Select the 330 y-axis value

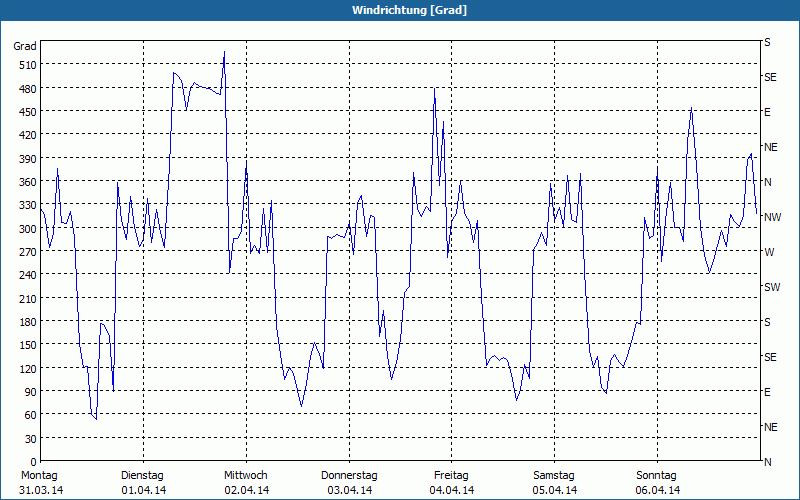click(x=28, y=206)
